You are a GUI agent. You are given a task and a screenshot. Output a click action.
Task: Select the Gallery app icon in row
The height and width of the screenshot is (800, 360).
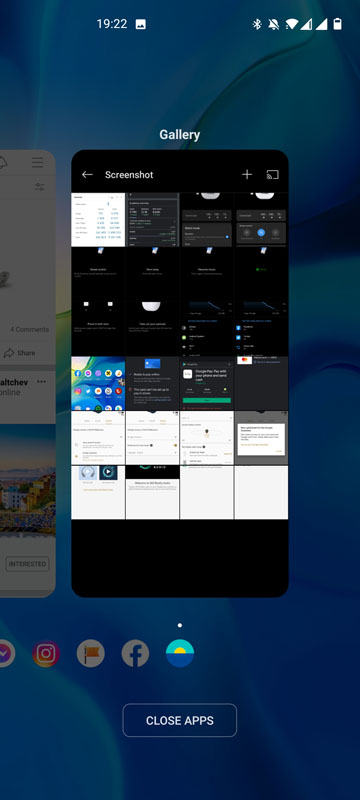(x=180, y=654)
